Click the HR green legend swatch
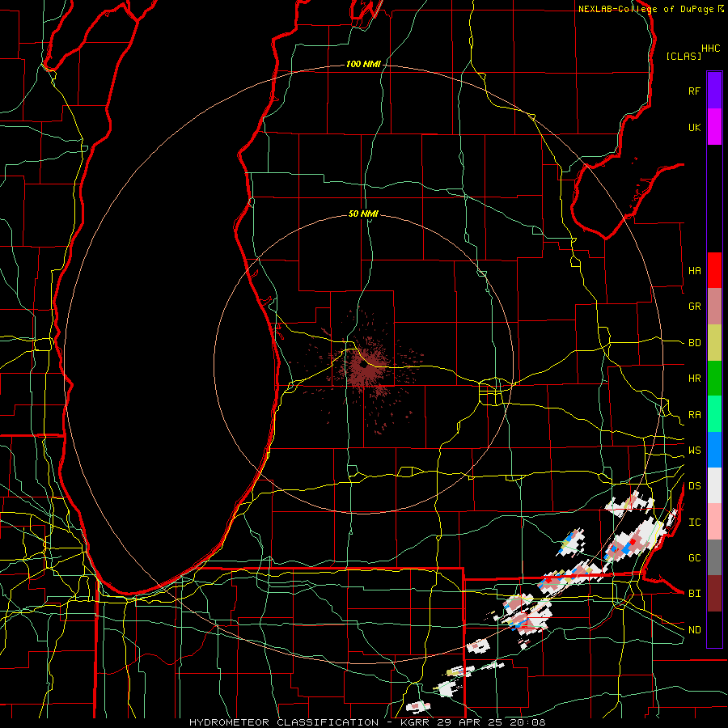 [714, 379]
